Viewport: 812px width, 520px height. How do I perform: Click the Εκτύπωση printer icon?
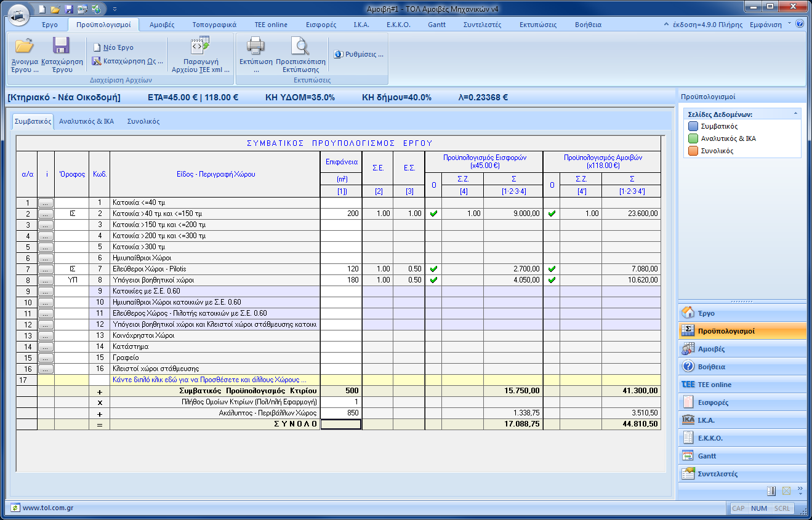click(x=255, y=46)
